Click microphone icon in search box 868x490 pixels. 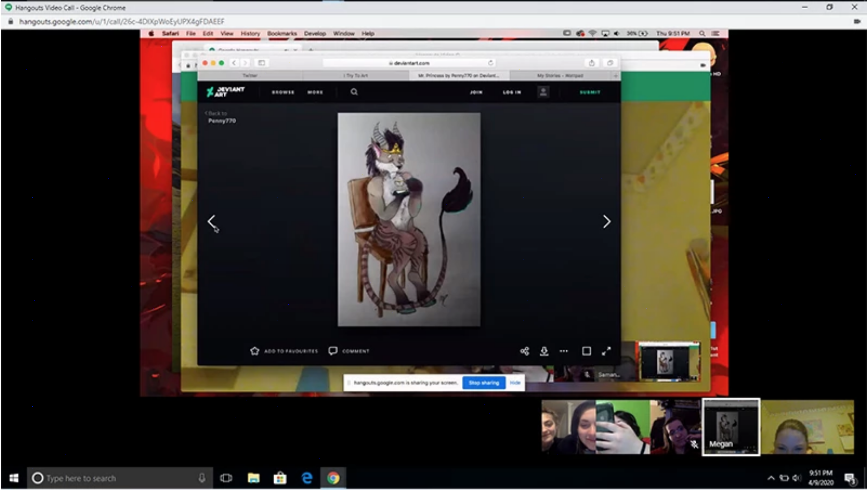click(202, 478)
